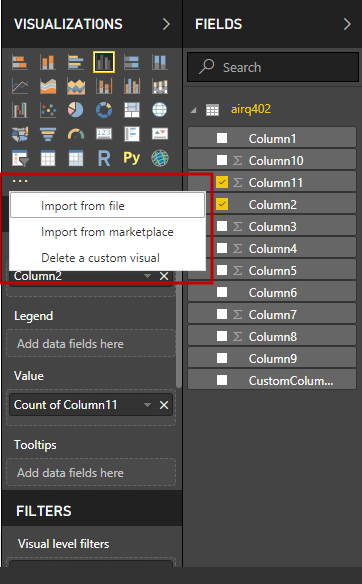Click the three-dots custom visual ellipsis
The image size is (362, 584).
[20, 181]
